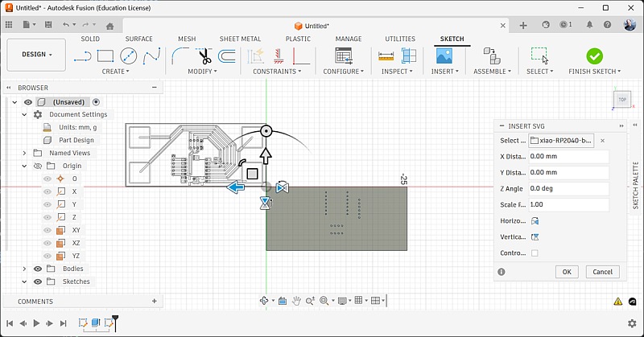644x337 pixels.
Task: Open the CONSTRAINTS dropdown menu
Action: point(277,72)
